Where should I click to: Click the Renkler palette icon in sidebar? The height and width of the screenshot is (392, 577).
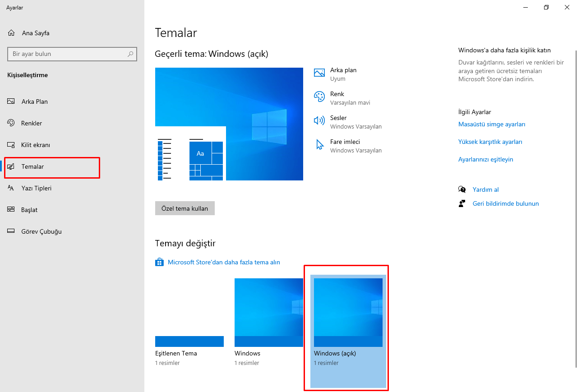pos(11,123)
